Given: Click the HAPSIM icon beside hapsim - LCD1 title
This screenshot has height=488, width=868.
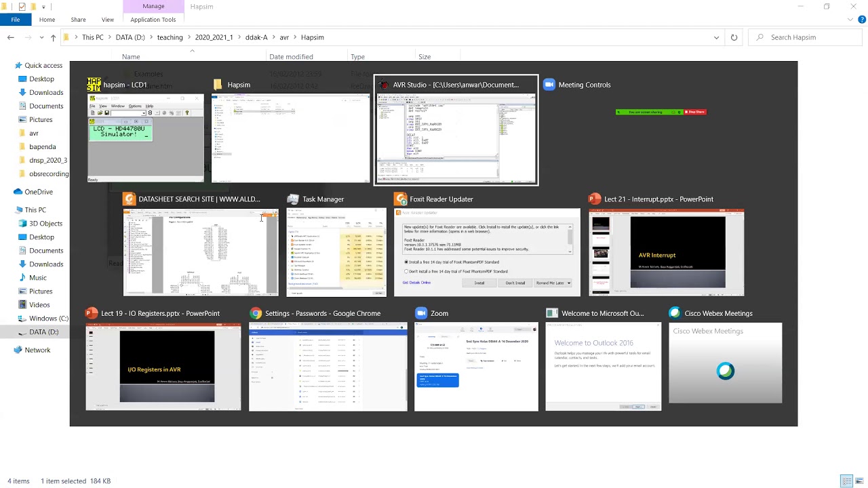Looking at the screenshot, I should [x=94, y=85].
